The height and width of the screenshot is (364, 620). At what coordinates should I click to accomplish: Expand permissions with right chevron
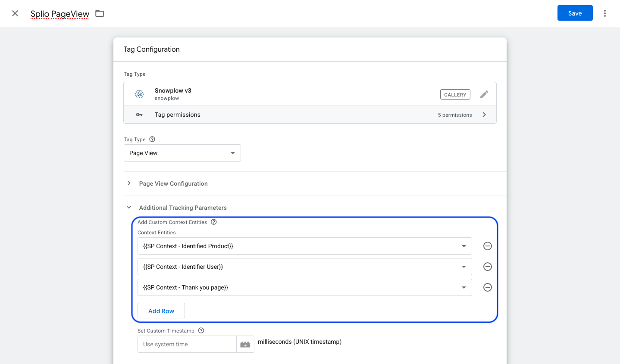click(x=484, y=115)
